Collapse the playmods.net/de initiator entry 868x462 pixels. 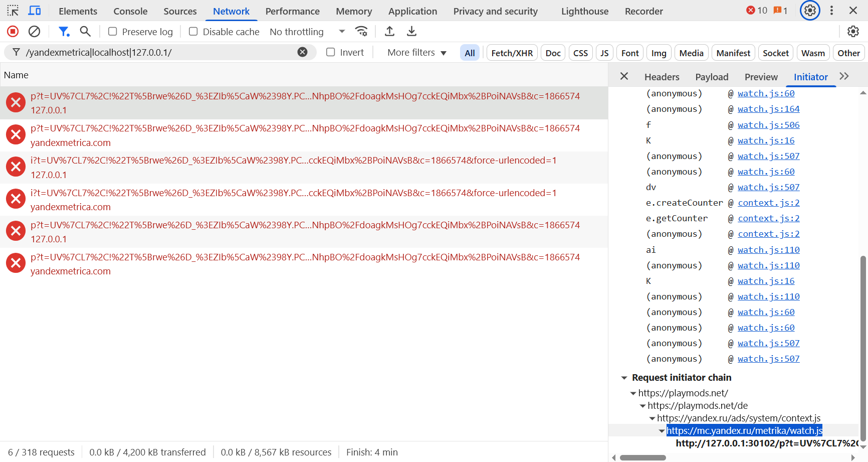point(643,405)
